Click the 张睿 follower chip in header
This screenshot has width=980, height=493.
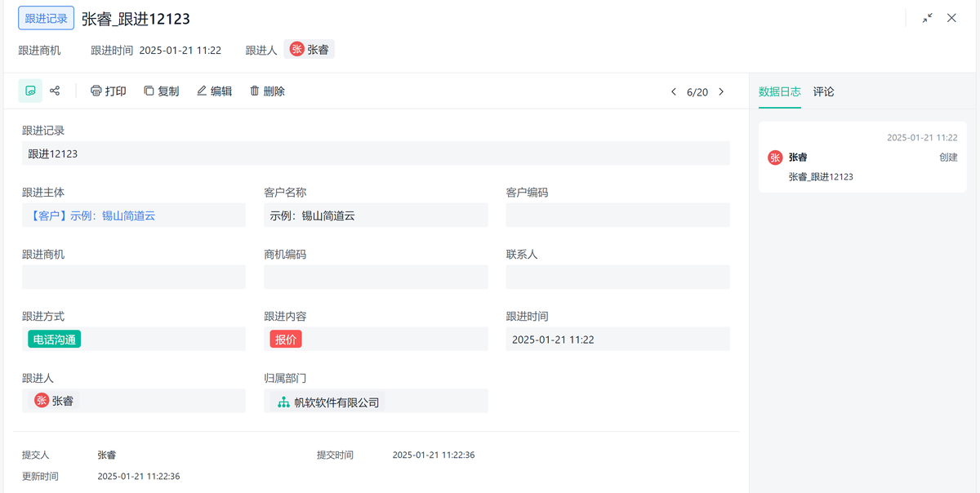click(310, 50)
